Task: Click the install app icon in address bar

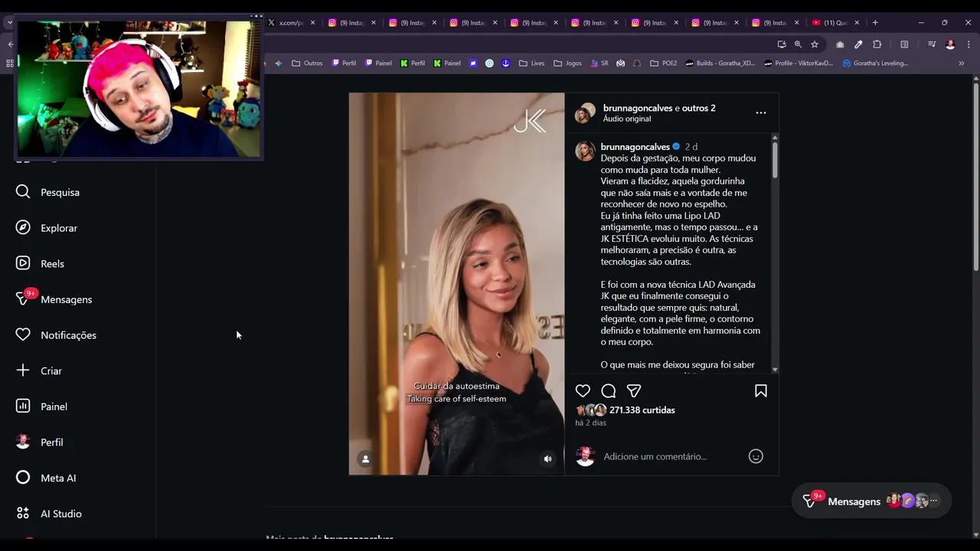Action: (781, 44)
